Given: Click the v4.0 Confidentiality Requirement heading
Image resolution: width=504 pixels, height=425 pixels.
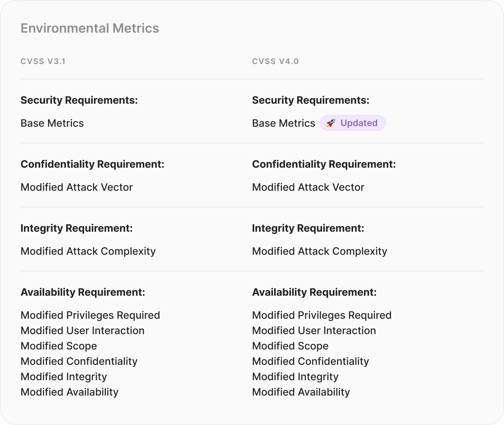Looking at the screenshot, I should [x=324, y=164].
